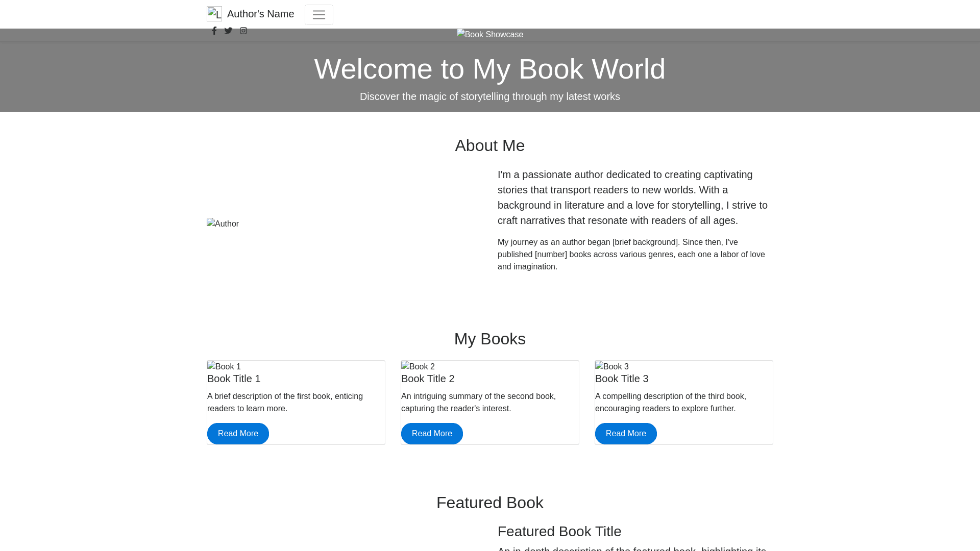Click the Instagram icon in the navbar
The image size is (980, 551).
[x=243, y=31]
